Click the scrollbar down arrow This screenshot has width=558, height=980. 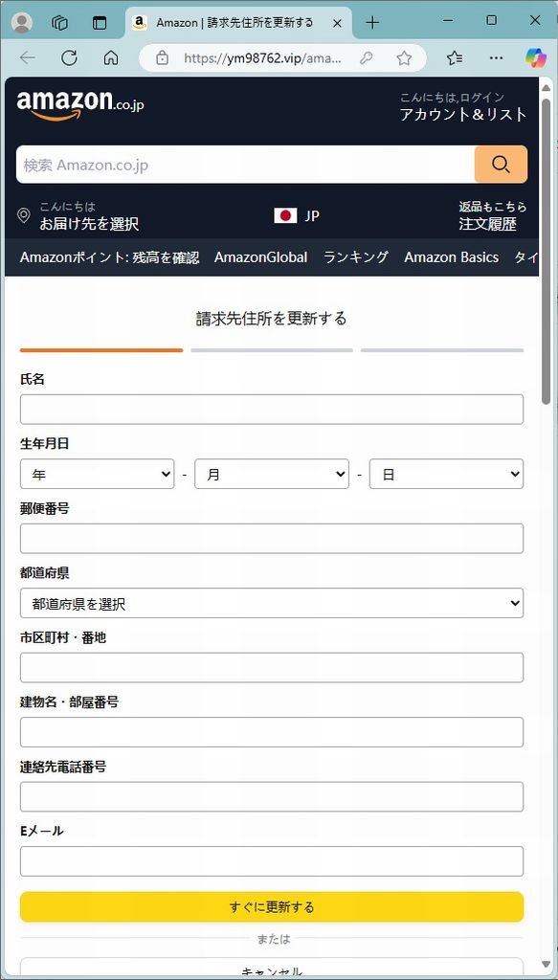547,965
